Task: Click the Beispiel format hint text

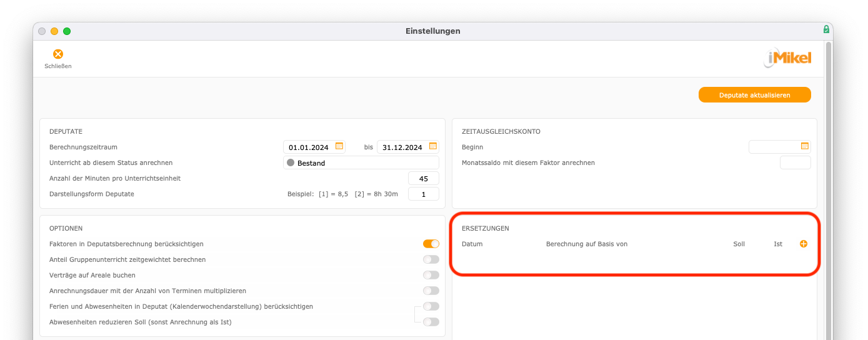Action: [x=342, y=194]
